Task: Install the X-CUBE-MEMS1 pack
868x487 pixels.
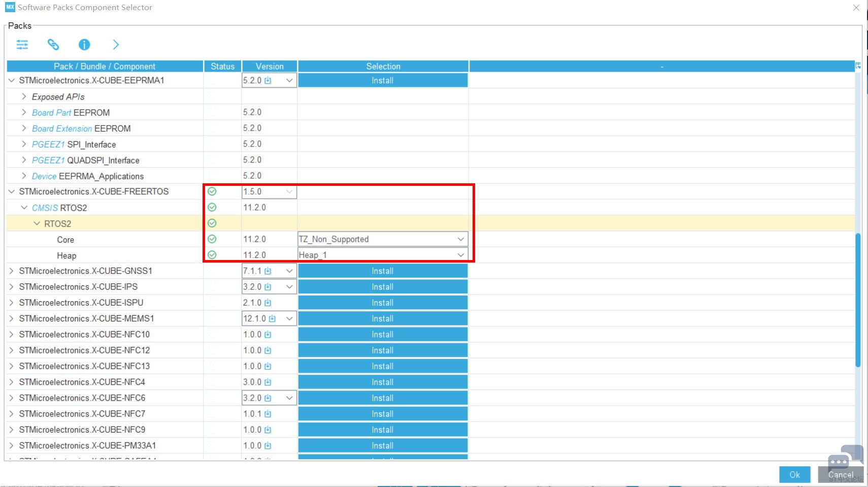Action: pos(383,318)
